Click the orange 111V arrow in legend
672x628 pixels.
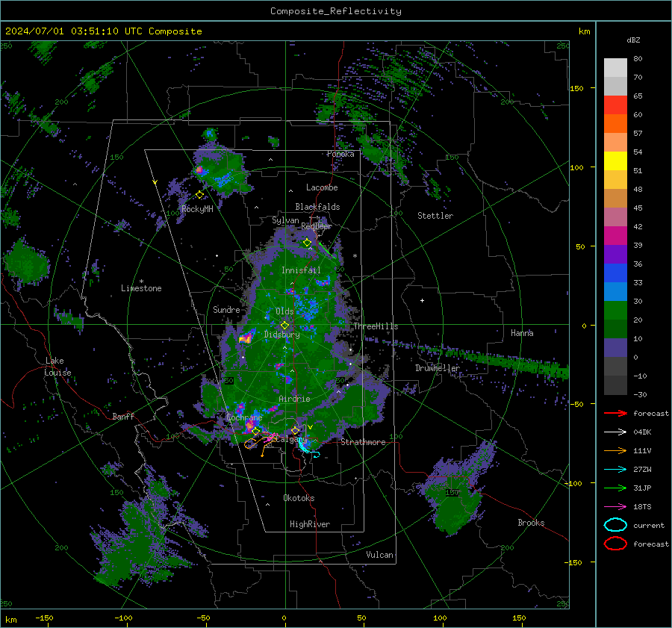(x=615, y=450)
